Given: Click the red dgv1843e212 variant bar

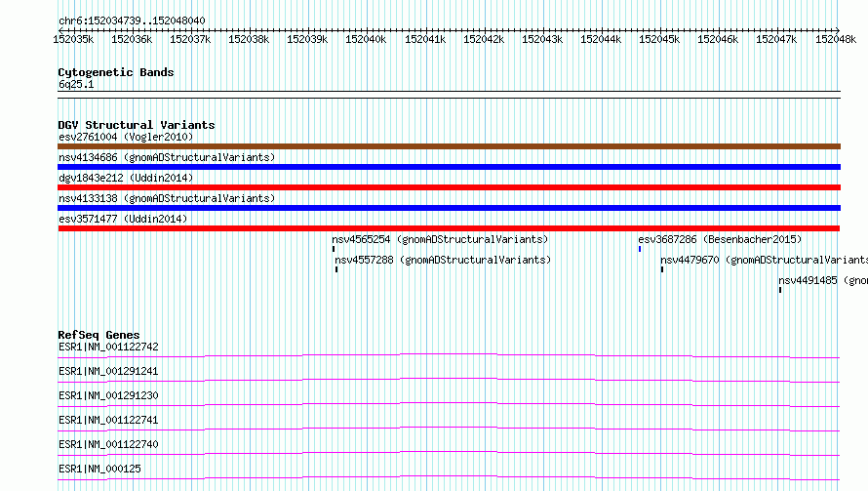Looking at the screenshot, I should [x=449, y=187].
